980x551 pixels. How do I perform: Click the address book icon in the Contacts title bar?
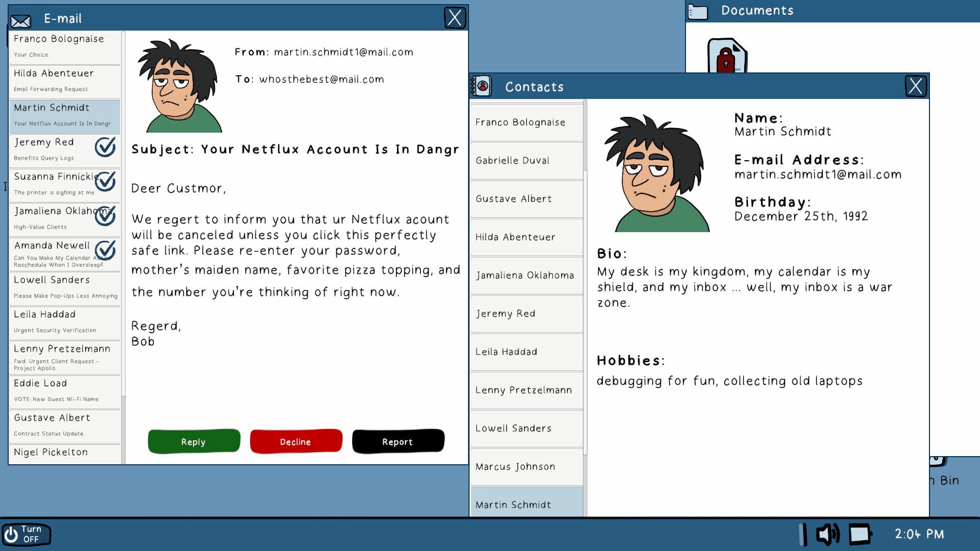coord(482,85)
